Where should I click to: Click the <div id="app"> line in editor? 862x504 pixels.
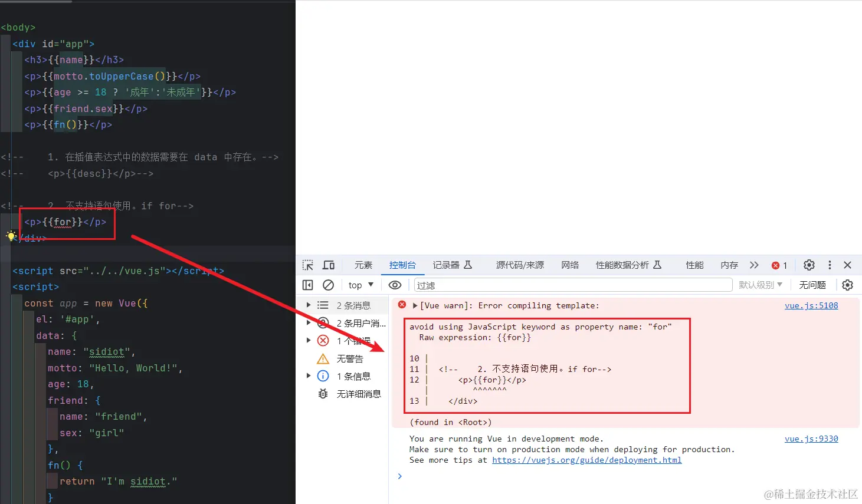coord(53,44)
